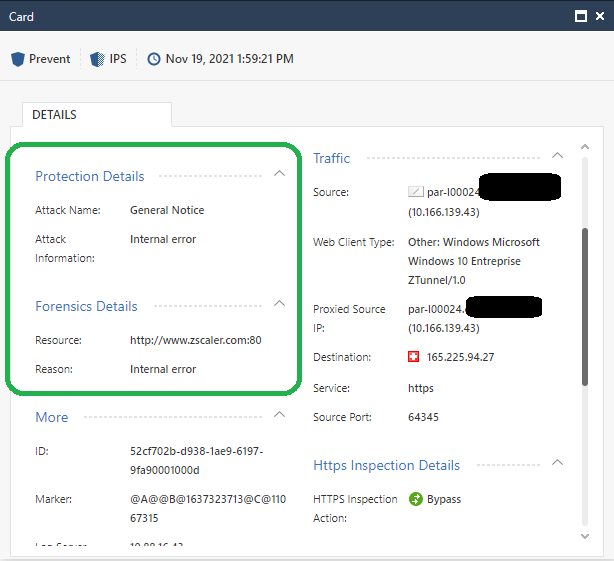Collapse the More section
Image resolution: width=614 pixels, height=561 pixels.
(x=279, y=414)
